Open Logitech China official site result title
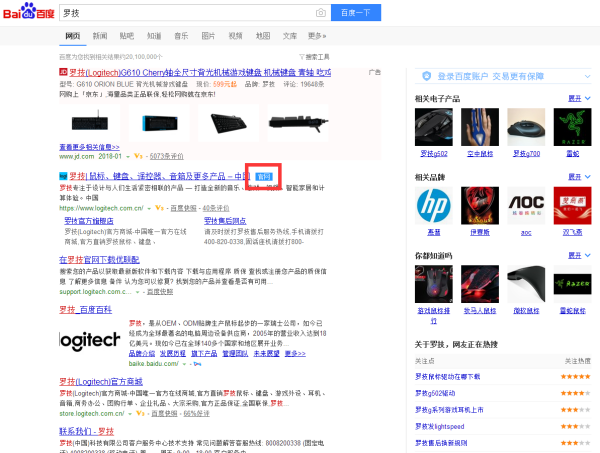Image resolution: width=600 pixels, height=453 pixels. 160,176
